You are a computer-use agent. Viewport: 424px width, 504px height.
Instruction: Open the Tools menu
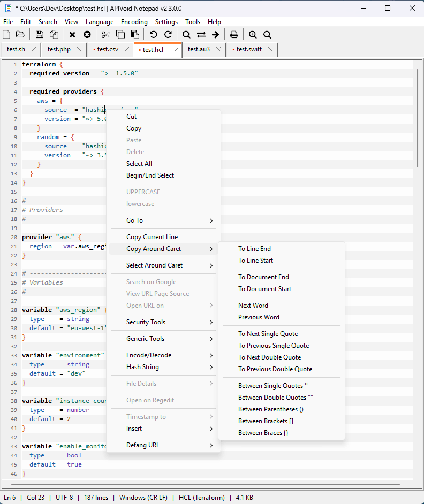tap(193, 22)
